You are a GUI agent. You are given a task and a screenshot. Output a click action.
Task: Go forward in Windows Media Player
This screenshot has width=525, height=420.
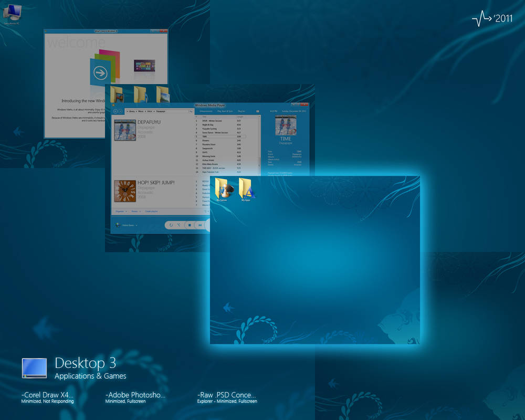tap(121, 111)
